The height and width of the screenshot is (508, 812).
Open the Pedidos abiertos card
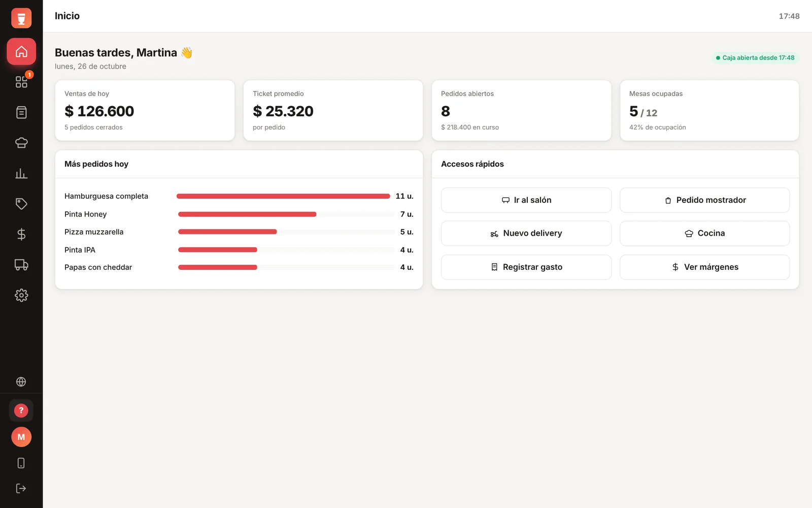pos(521,110)
